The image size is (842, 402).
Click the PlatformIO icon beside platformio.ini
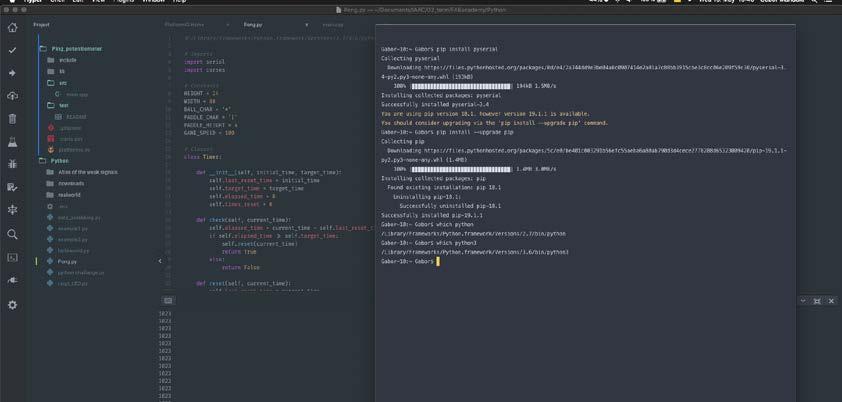51,150
